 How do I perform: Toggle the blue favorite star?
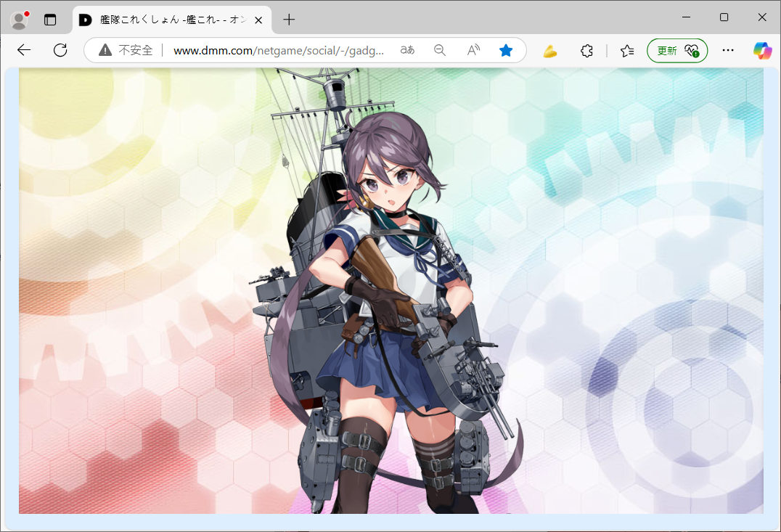click(506, 50)
